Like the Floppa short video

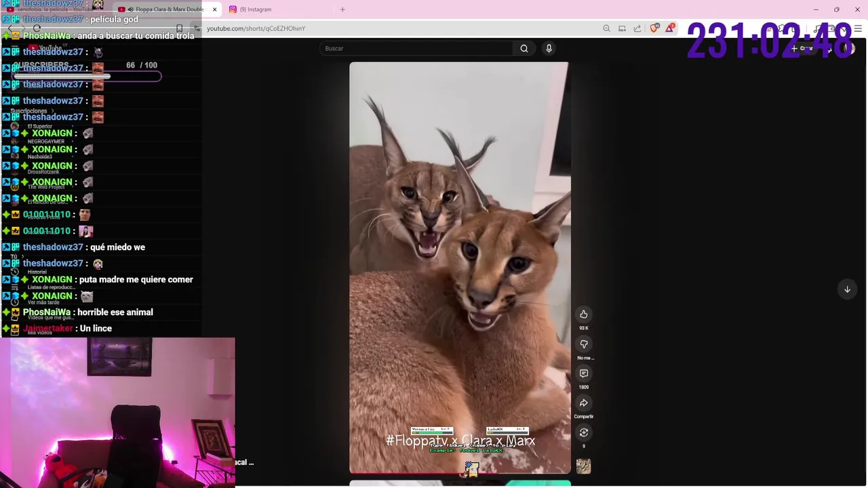[x=583, y=314]
